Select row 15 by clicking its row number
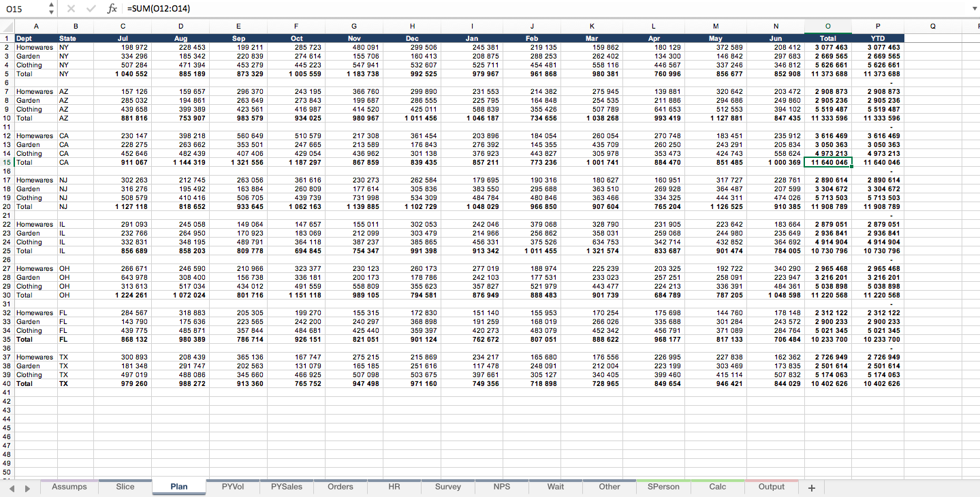The image size is (980, 497). pos(7,162)
